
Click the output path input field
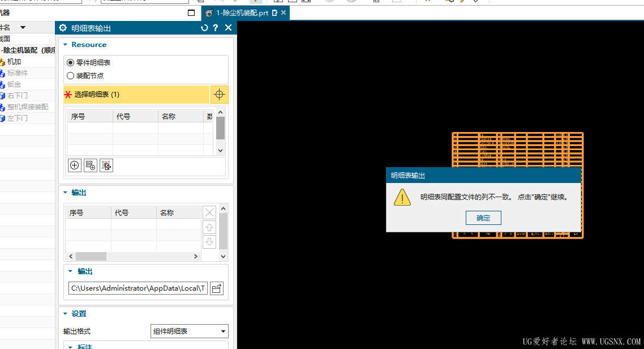point(138,288)
